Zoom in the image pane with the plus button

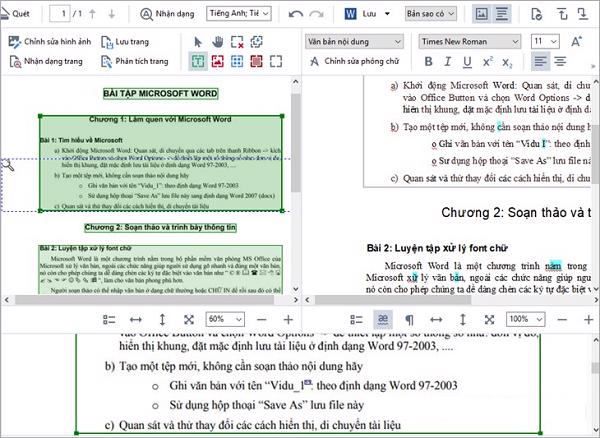[x=288, y=319]
